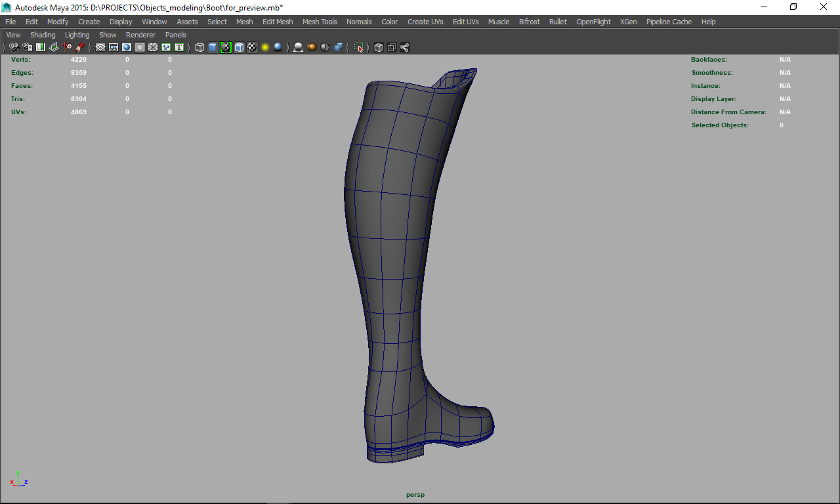Click the Isolate Select icon
Image resolution: width=840 pixels, height=504 pixels.
358,47
